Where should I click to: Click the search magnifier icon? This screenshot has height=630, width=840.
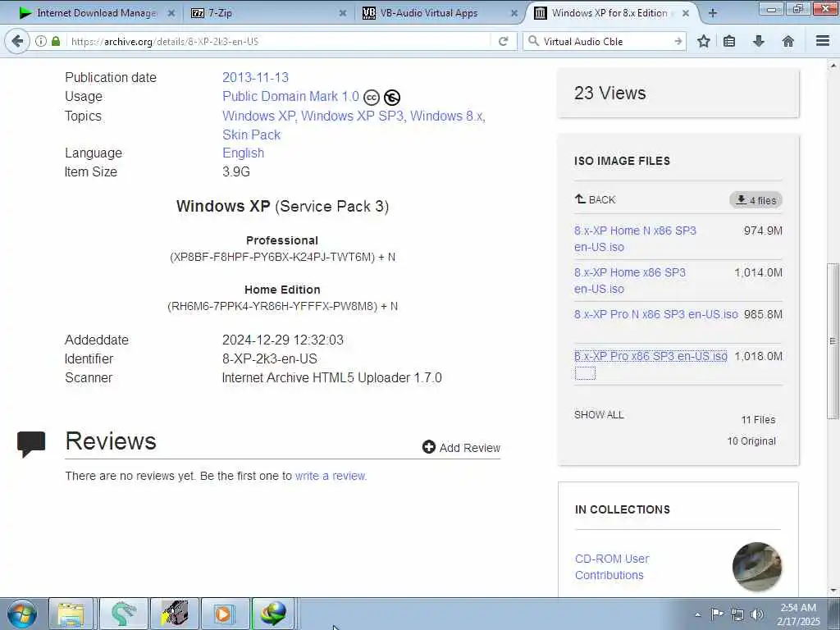(x=533, y=41)
